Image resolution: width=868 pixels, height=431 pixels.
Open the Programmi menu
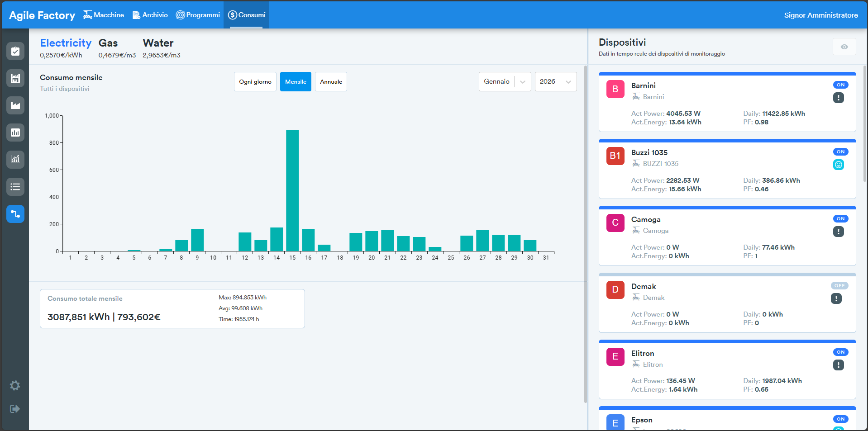198,15
